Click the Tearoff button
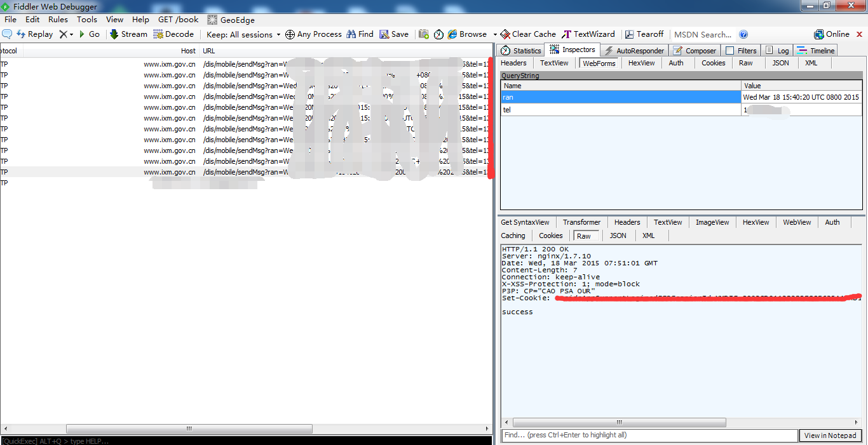The height and width of the screenshot is (445, 868). pos(644,34)
